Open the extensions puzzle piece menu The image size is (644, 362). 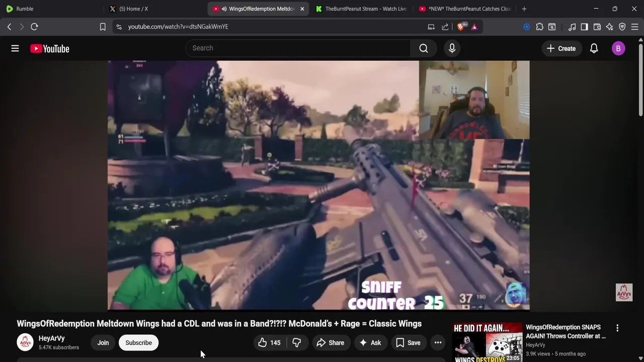point(539,27)
